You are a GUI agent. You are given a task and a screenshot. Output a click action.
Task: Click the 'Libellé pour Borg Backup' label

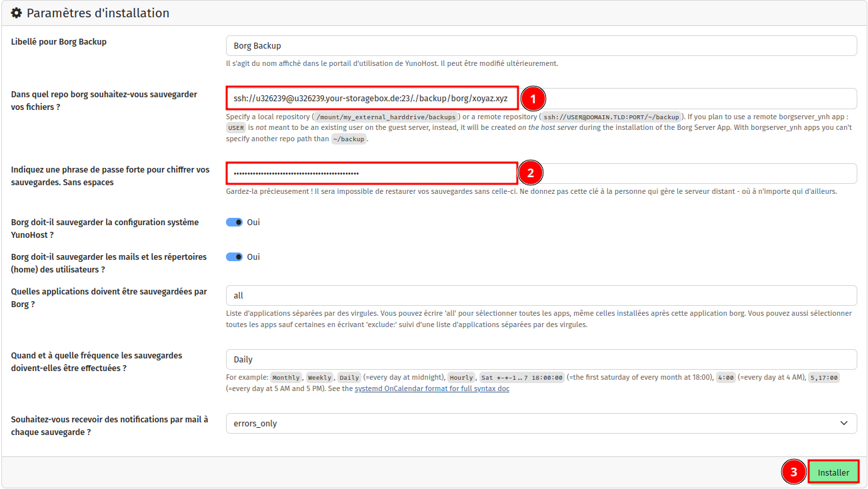tap(59, 42)
